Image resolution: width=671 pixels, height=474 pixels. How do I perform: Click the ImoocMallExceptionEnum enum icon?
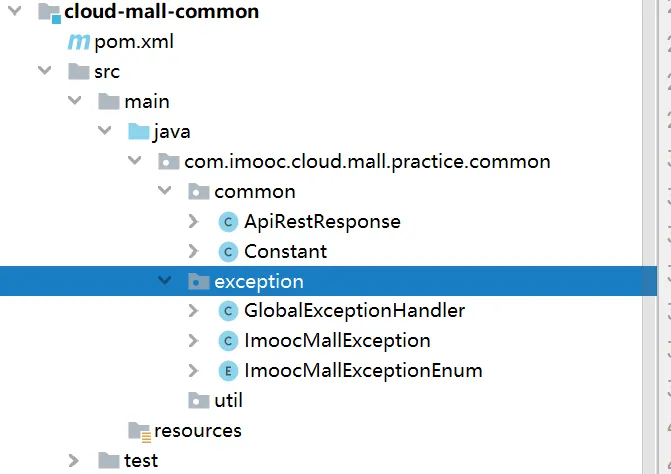[x=228, y=371]
